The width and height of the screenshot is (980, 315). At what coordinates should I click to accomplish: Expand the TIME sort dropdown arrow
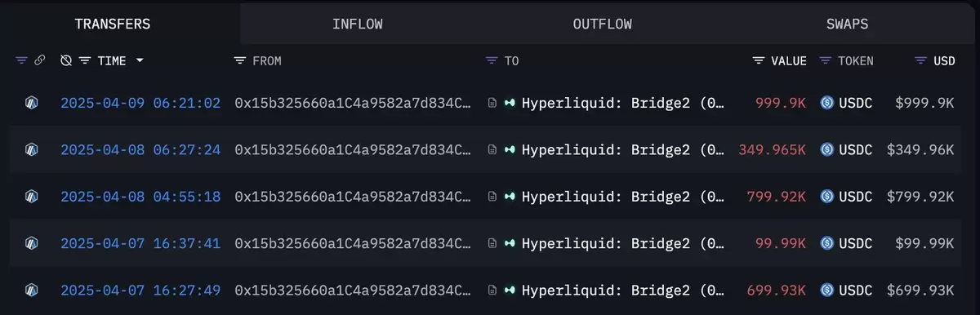coord(140,61)
